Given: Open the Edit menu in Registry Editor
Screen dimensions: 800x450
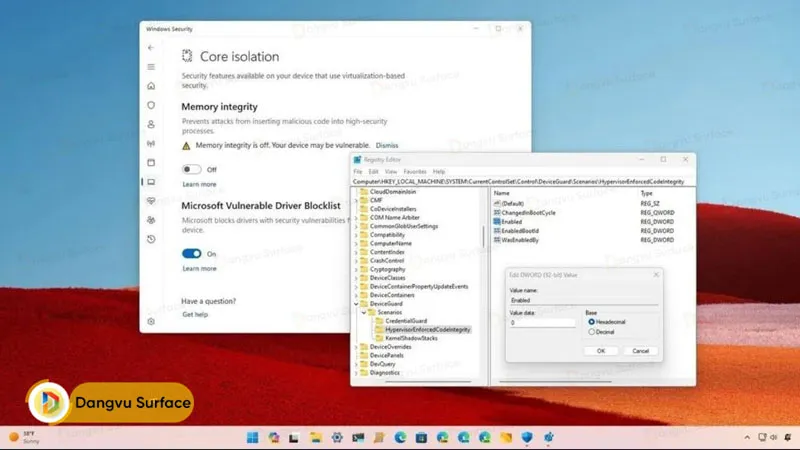Looking at the screenshot, I should point(373,171).
